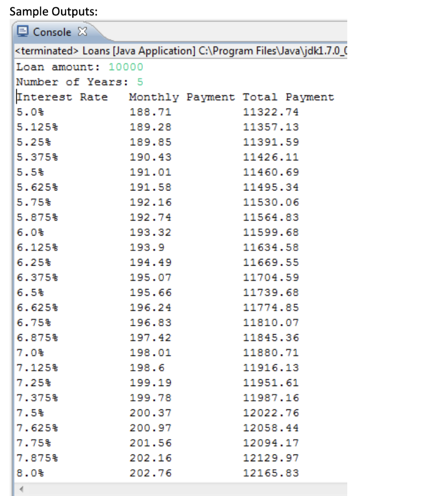Click the 7.25% interest rate
The image size is (448, 496).
(x=33, y=383)
